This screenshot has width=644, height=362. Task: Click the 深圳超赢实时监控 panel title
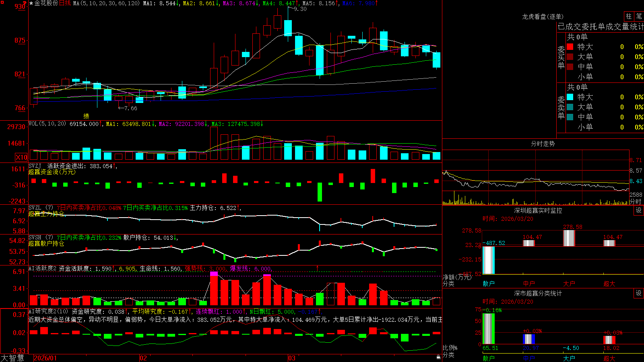538,210
